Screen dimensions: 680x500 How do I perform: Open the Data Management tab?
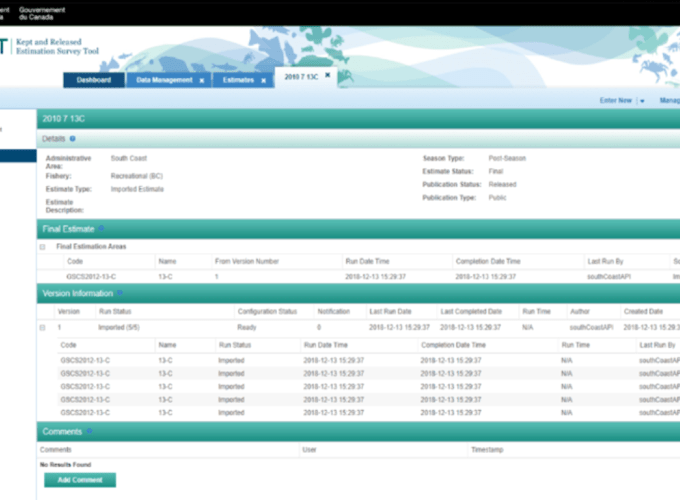pyautogui.click(x=164, y=80)
